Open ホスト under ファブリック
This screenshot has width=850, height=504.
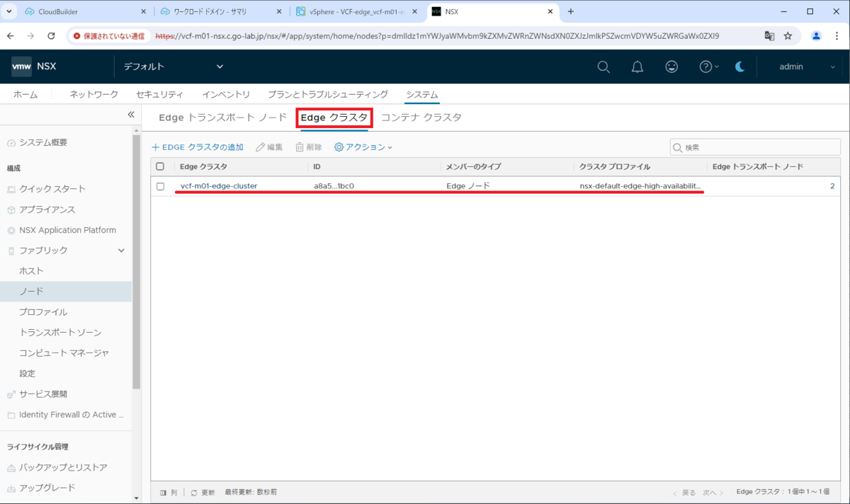[32, 271]
